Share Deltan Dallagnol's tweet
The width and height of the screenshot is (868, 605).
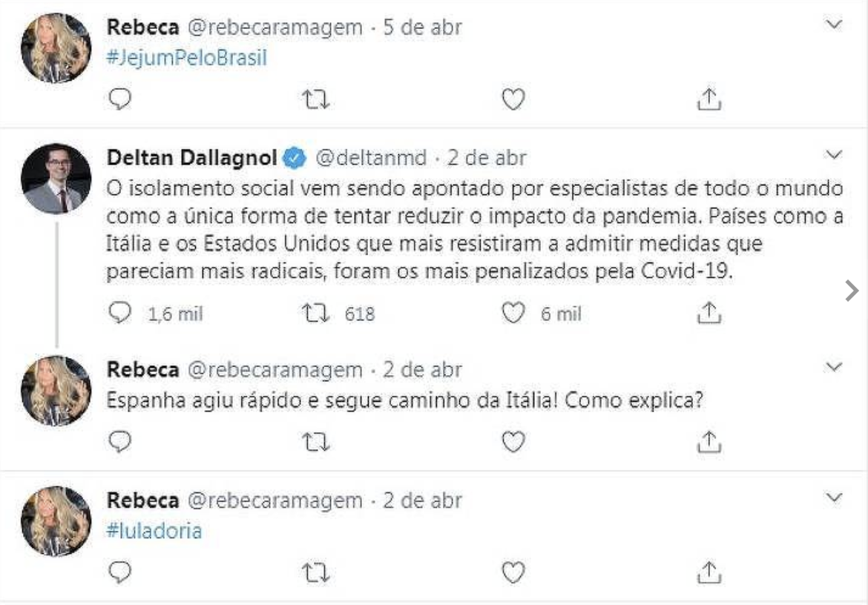(710, 314)
